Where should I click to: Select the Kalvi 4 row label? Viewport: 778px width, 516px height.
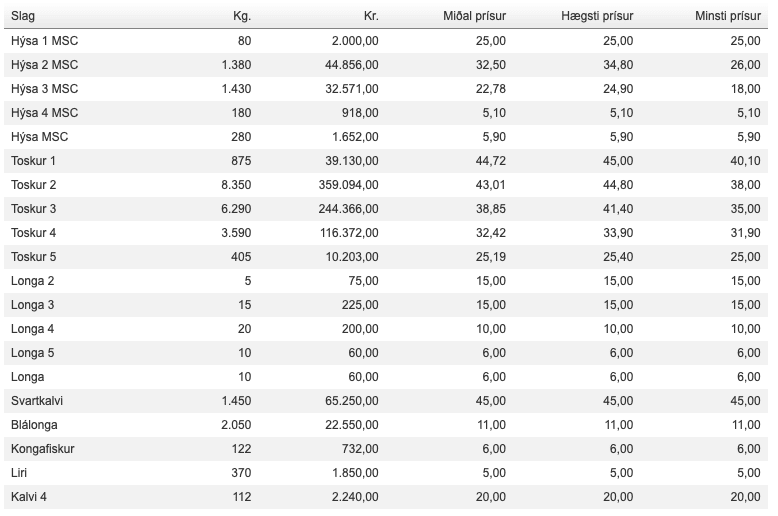[x=28, y=497]
